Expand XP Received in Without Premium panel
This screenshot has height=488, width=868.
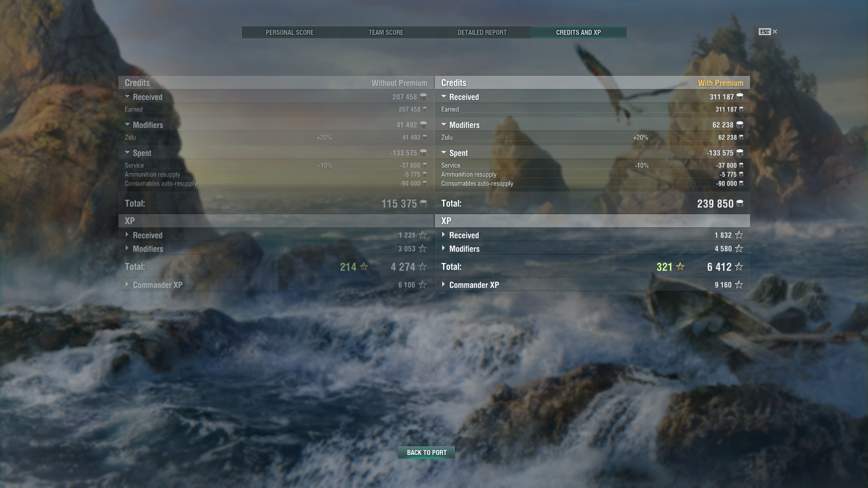(127, 235)
